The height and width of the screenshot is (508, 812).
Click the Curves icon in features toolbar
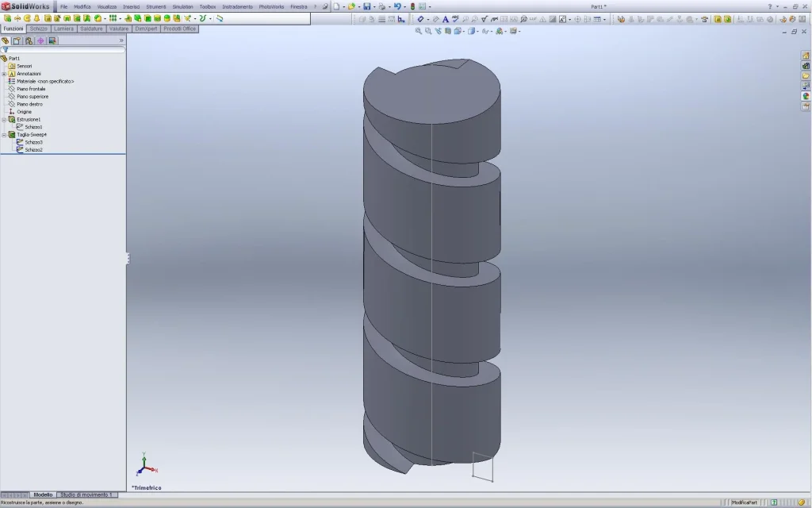tap(202, 18)
